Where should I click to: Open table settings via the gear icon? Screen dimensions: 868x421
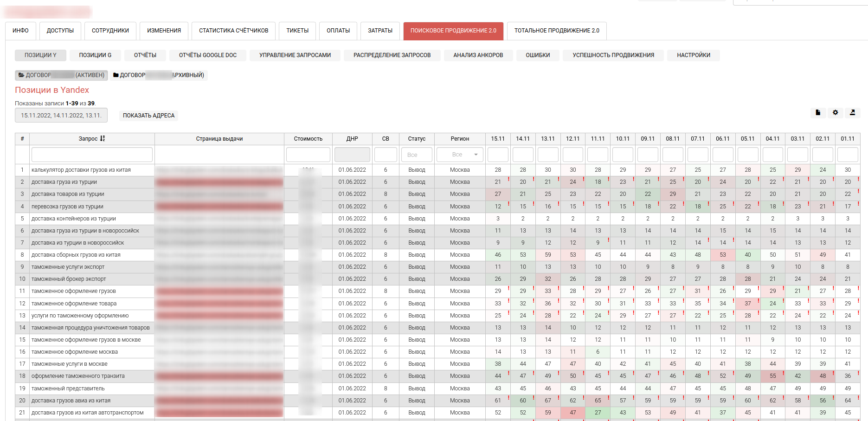[835, 113]
